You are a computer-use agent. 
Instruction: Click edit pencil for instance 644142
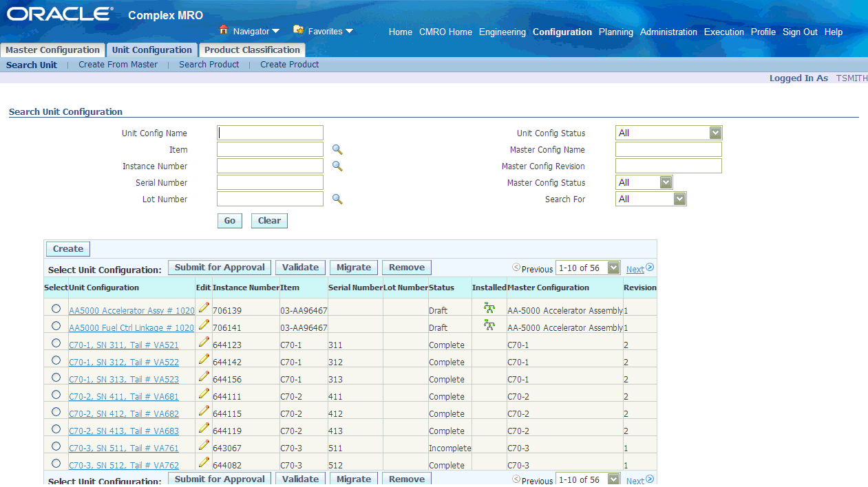click(204, 359)
